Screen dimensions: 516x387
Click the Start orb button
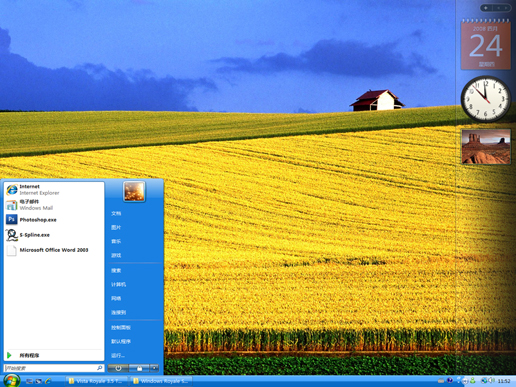click(x=12, y=381)
